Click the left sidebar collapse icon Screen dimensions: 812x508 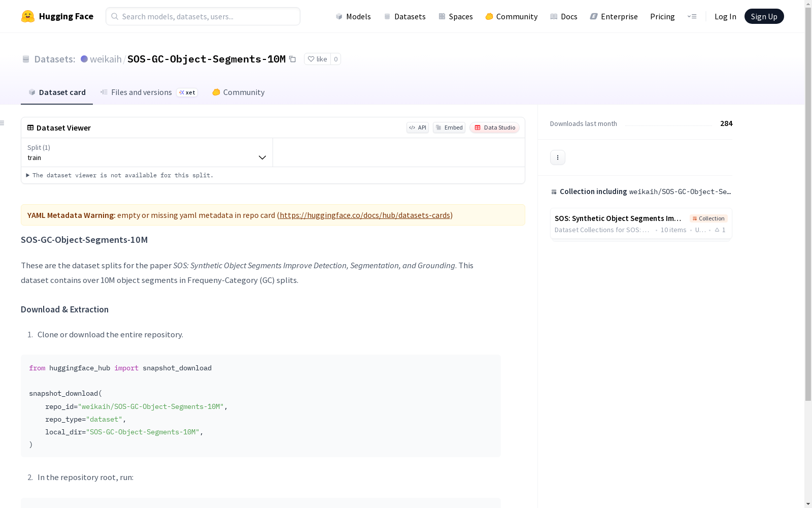pyautogui.click(x=3, y=123)
